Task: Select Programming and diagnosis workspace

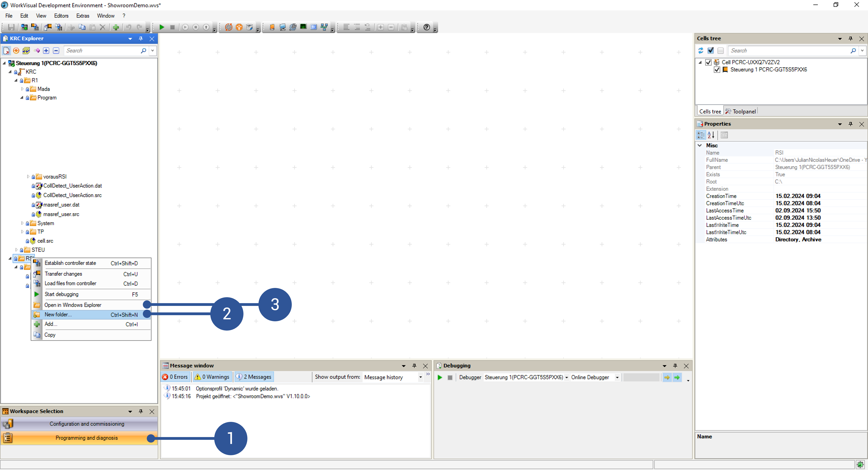Action: 79,438
